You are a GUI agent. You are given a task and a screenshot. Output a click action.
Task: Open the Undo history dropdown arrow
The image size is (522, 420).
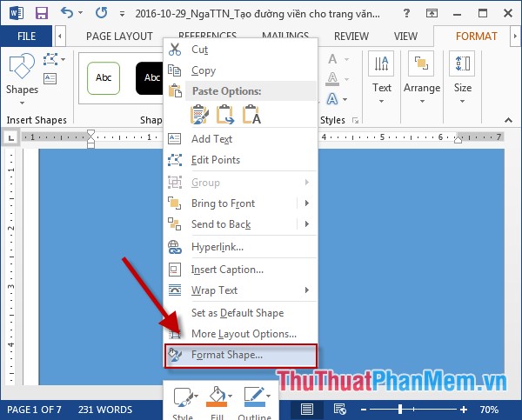[80, 13]
